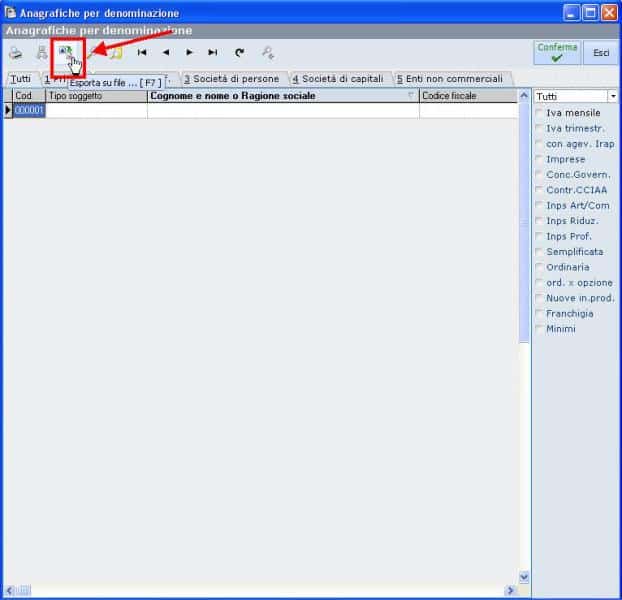Toggle the Minimi checkbox
This screenshot has width=622, height=600.
tap(540, 329)
